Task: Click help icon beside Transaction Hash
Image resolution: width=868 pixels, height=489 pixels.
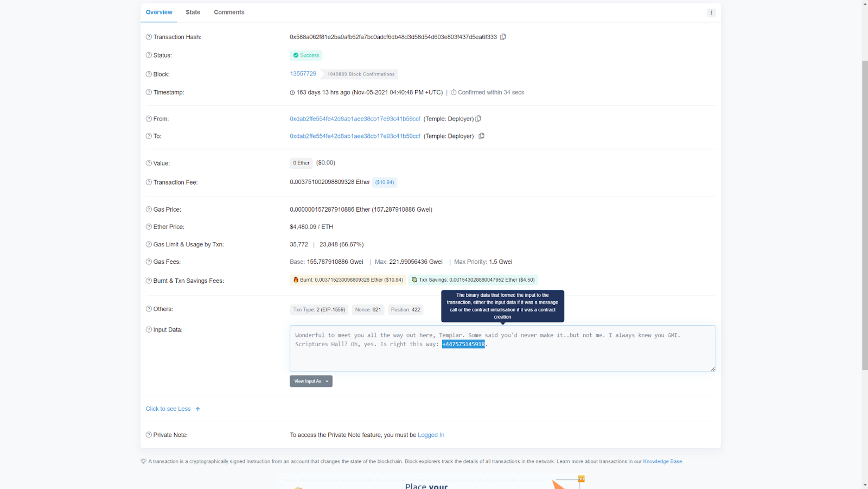Action: tap(149, 37)
